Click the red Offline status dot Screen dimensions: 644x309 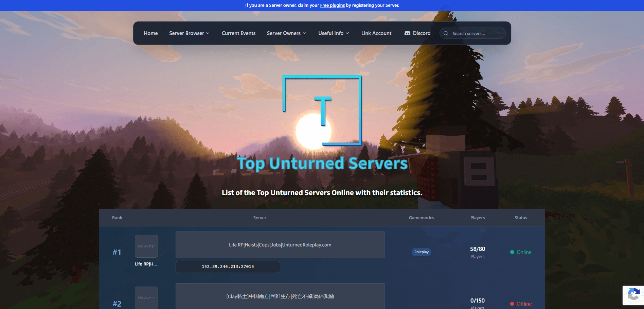[x=512, y=304]
